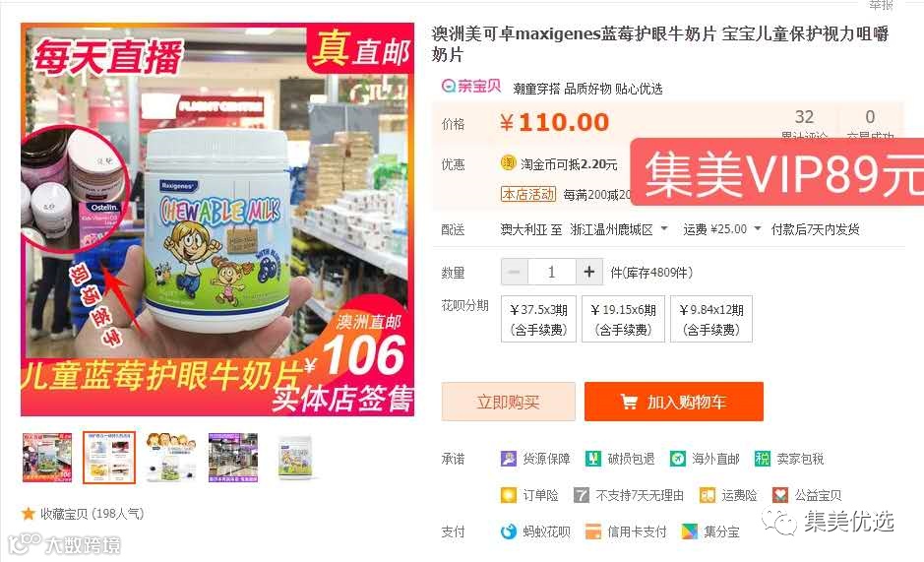Select the ¥19.15x6期 installment option
The width and height of the screenshot is (924, 562).
click(623, 319)
